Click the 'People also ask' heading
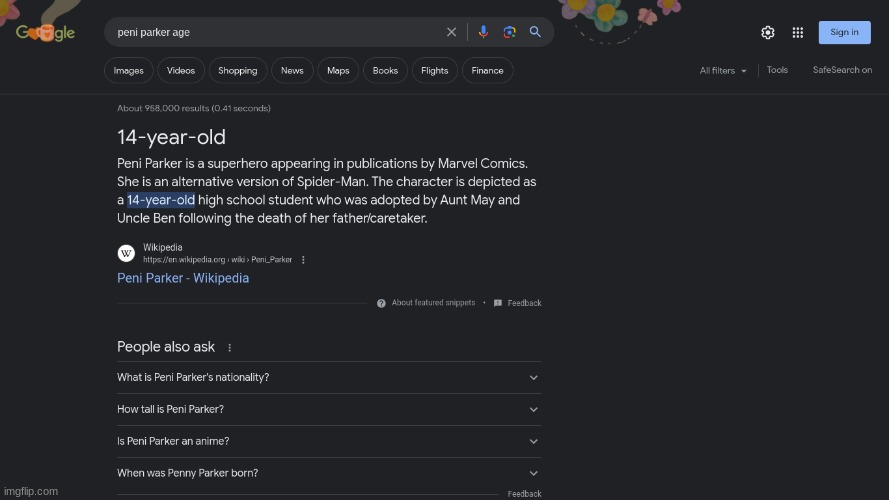 166,347
